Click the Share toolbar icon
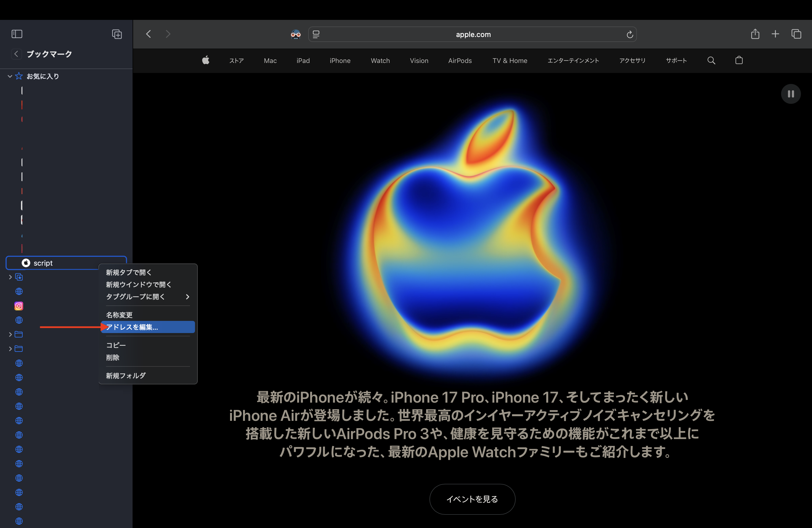812x528 pixels. point(755,34)
